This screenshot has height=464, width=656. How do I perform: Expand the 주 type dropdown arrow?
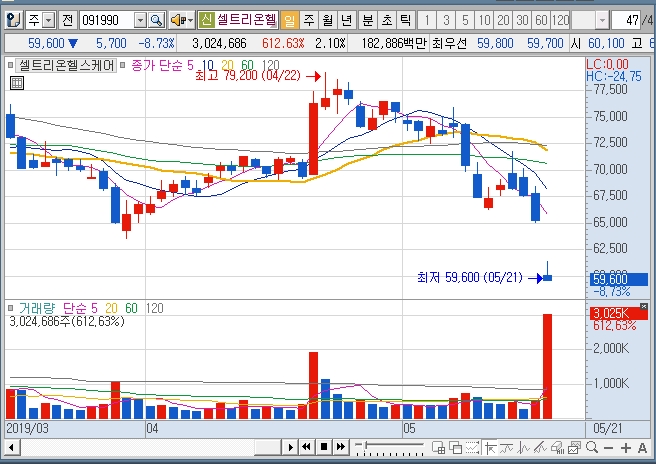tap(49, 20)
